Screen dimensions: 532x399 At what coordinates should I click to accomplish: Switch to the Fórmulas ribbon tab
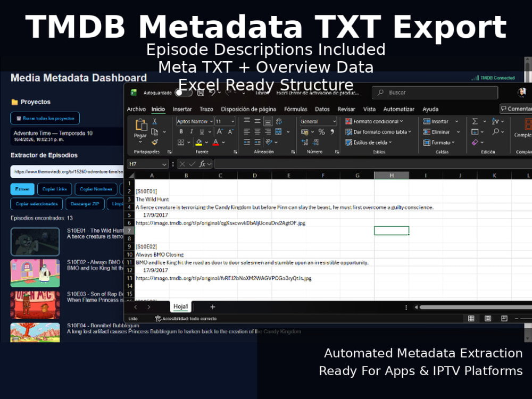pyautogui.click(x=295, y=109)
